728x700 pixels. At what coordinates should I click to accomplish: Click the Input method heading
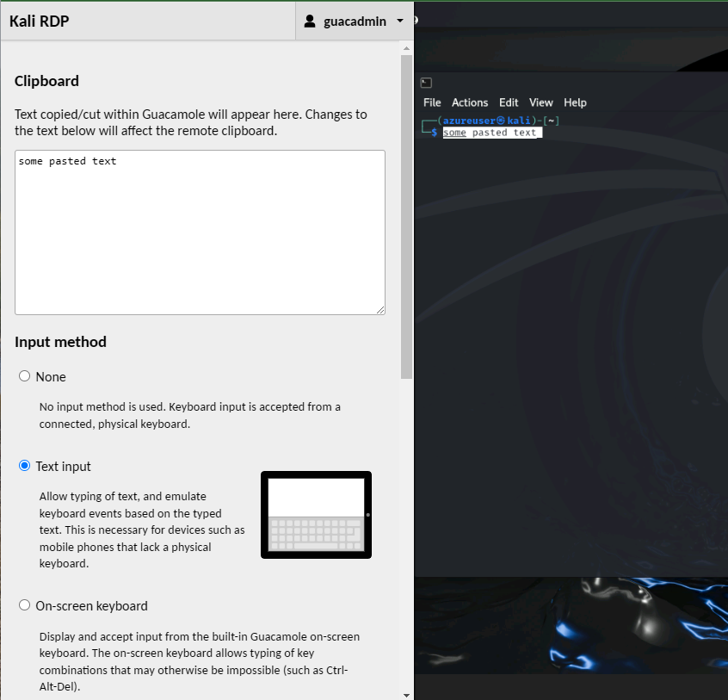click(x=60, y=342)
